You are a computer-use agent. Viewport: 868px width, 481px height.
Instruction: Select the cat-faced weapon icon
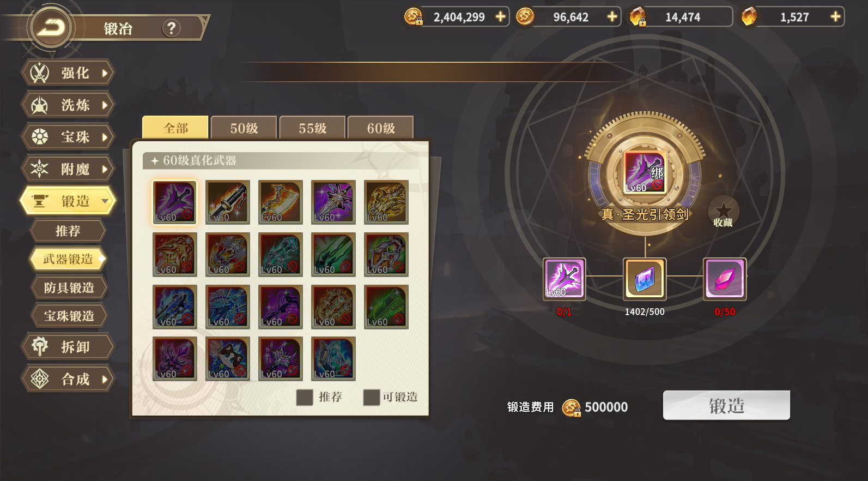click(227, 358)
